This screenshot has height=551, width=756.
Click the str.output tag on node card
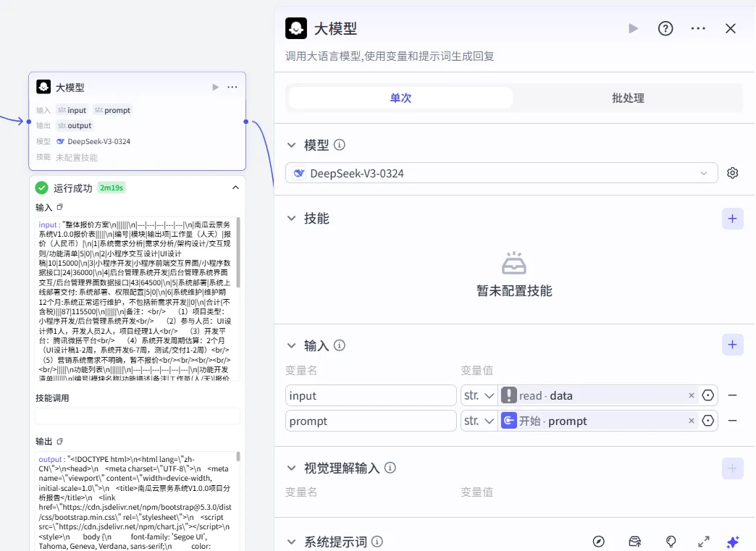coord(75,125)
